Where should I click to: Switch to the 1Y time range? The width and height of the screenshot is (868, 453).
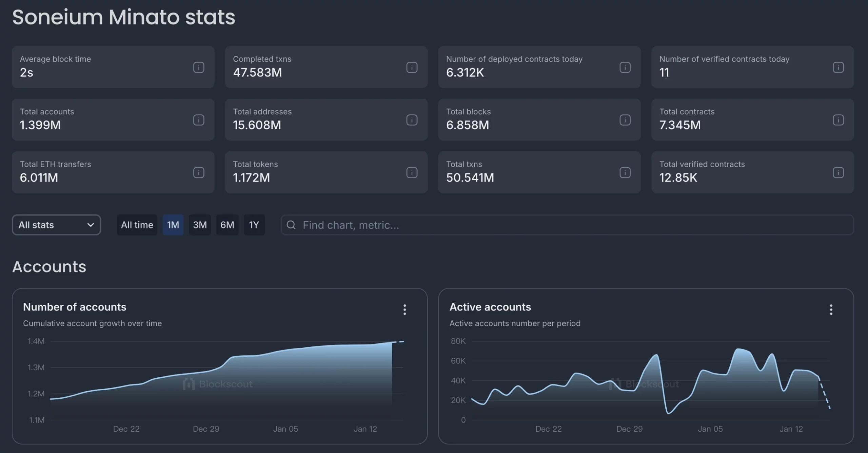pyautogui.click(x=254, y=225)
